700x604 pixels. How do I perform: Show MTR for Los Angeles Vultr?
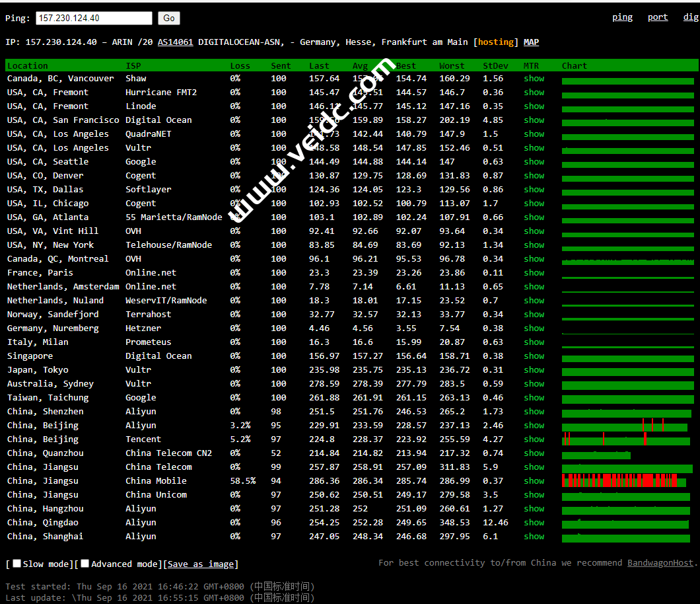534,147
